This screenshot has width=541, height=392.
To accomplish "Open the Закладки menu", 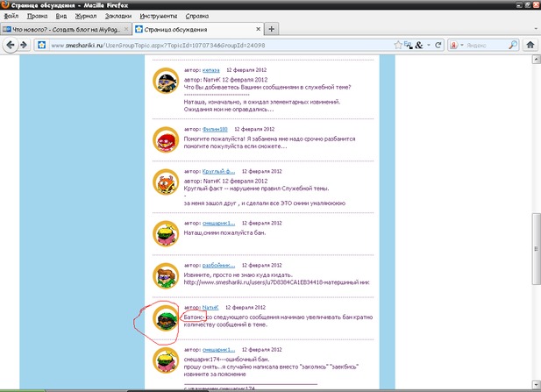I will [118, 16].
